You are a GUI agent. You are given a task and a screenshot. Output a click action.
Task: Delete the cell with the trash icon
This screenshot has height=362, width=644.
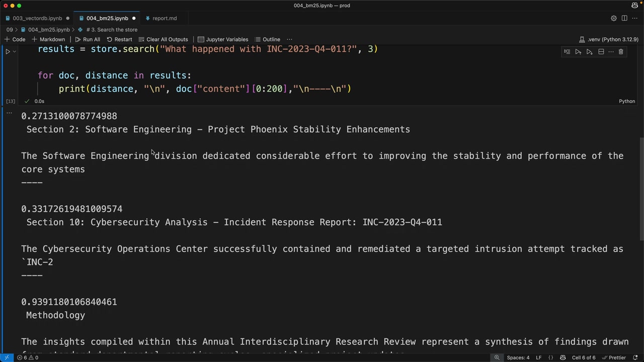pos(621,52)
